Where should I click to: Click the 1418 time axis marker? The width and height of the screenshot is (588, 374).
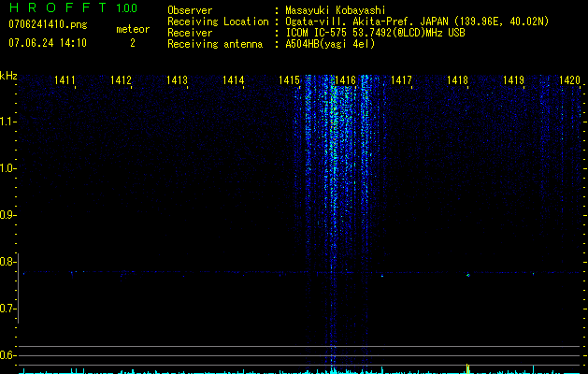coord(457,79)
